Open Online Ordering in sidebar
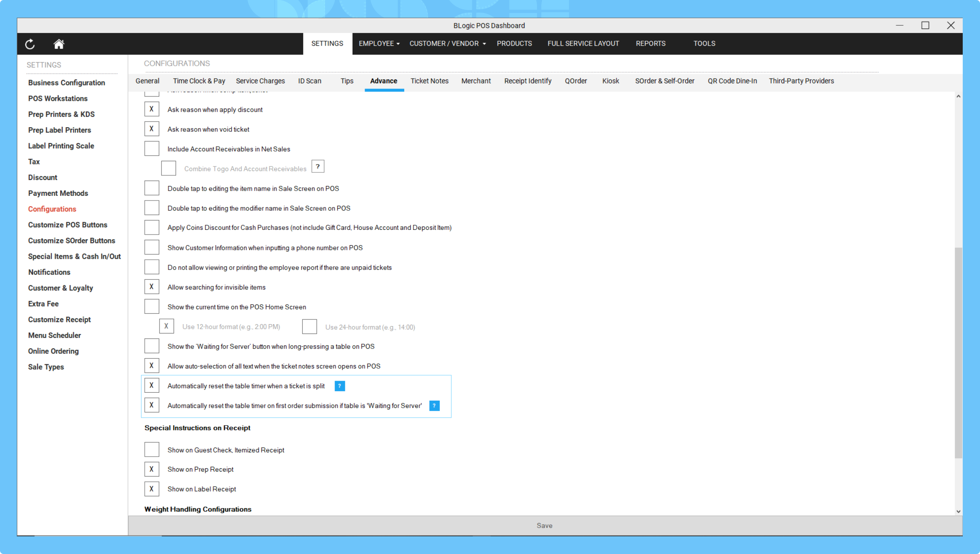 point(53,351)
